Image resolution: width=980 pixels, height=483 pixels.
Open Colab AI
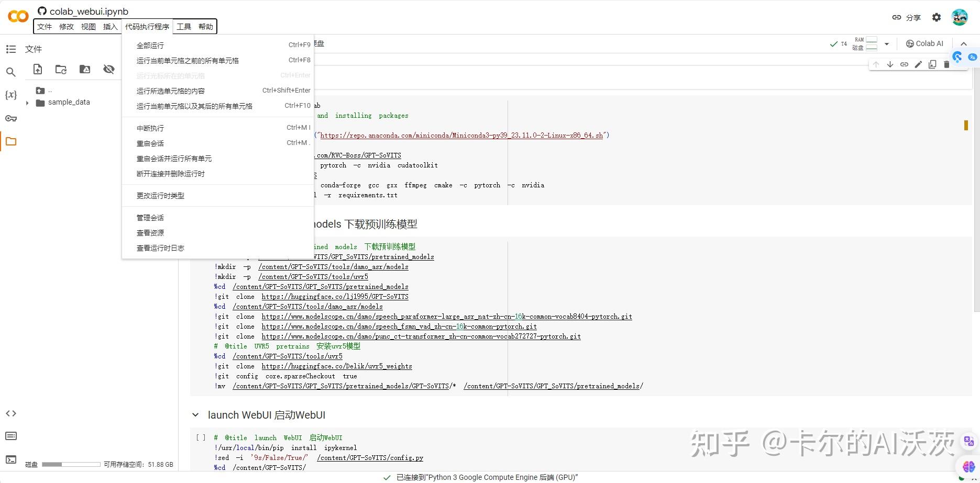click(x=924, y=43)
